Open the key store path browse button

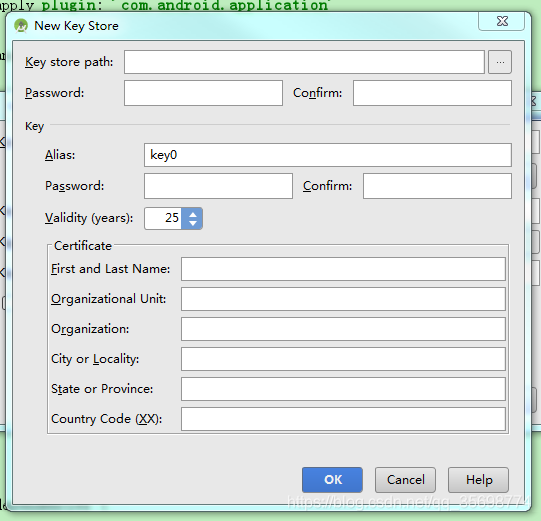[500, 62]
